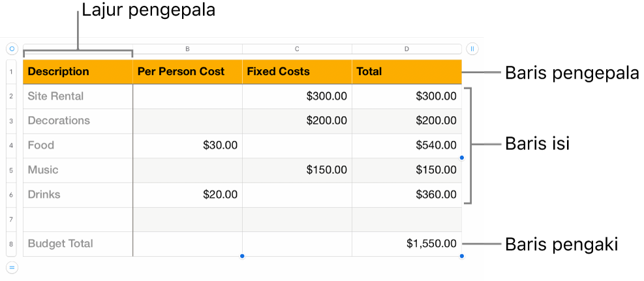Click the table select handle circle
Viewport: 644px width, 281px height.
[x=12, y=48]
